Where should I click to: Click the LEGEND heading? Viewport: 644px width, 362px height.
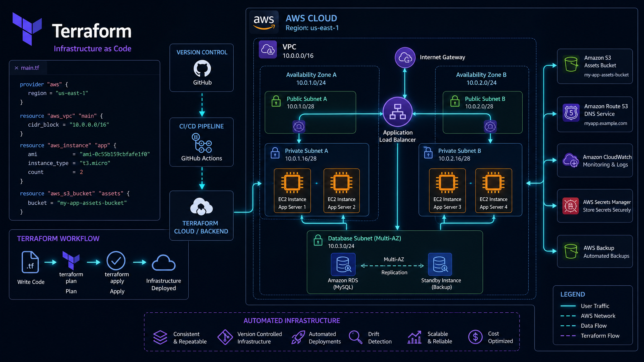(x=573, y=294)
